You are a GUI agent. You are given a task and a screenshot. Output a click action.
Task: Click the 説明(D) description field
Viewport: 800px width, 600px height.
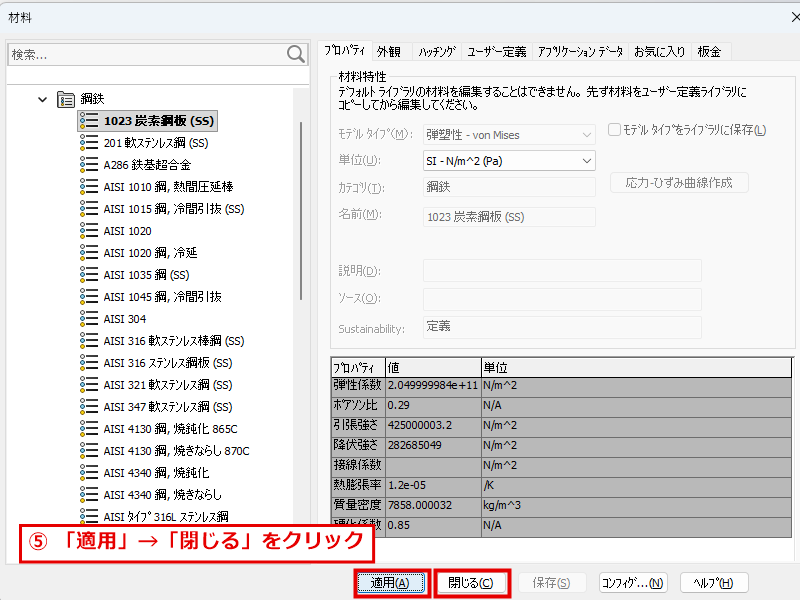(x=562, y=270)
